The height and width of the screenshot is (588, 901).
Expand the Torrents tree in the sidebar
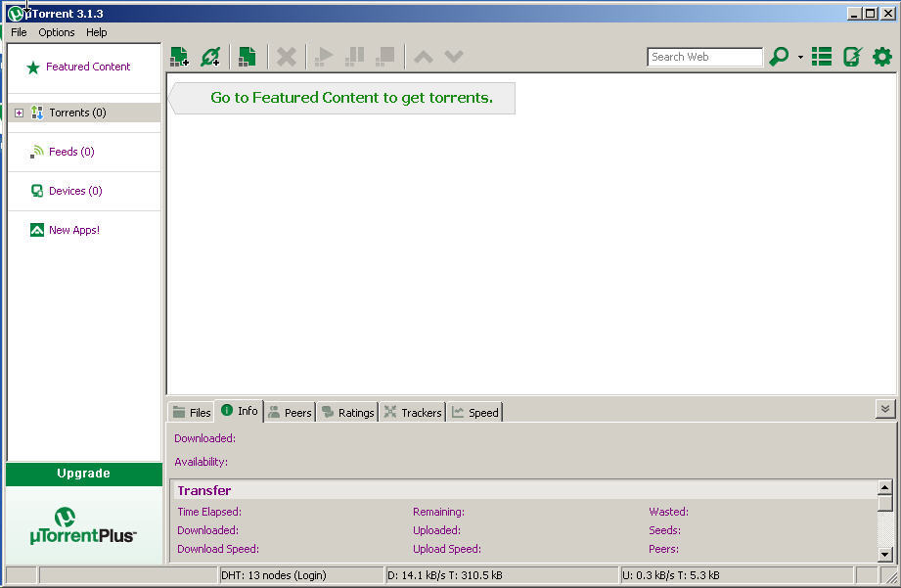pos(19,113)
